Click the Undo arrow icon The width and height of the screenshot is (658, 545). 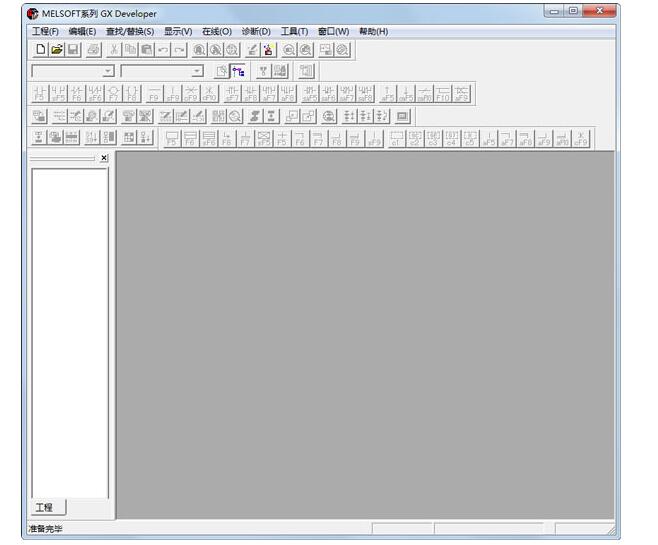(163, 49)
